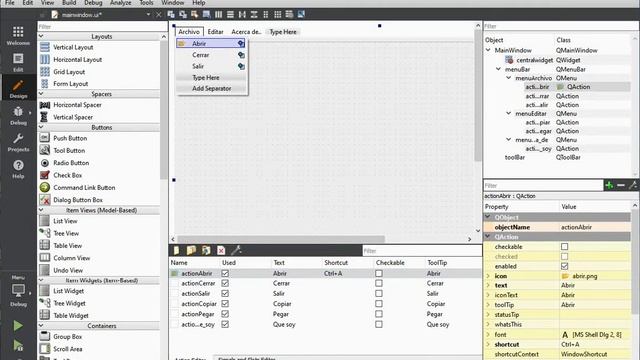Screen dimensions: 640x360
Task: Toggle Used checkbox for actionCerrar
Action: click(225, 283)
